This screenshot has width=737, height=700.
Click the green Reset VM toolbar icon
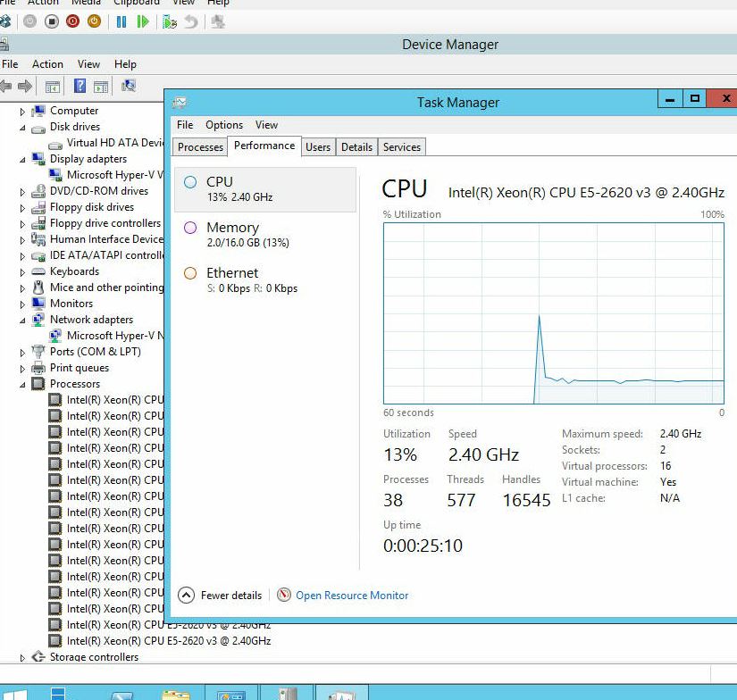point(142,21)
